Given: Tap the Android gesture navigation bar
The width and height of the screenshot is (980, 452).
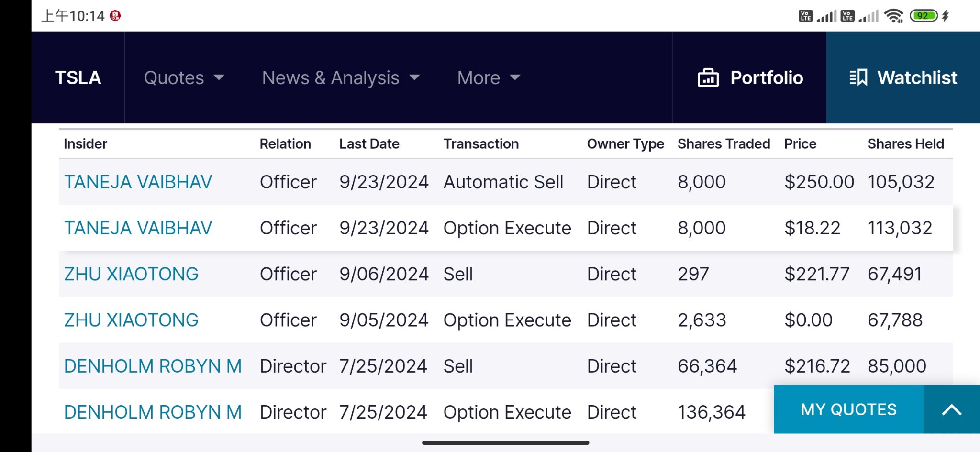Looking at the screenshot, I should coord(505,443).
